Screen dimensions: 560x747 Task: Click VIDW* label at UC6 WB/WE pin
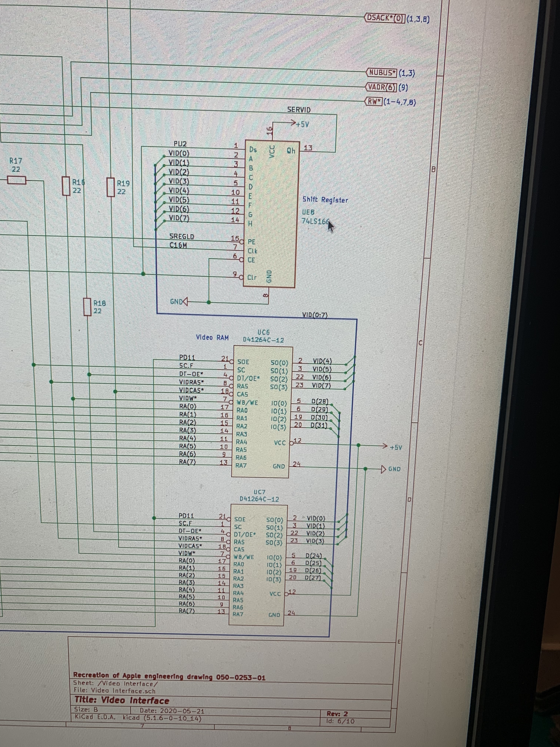[x=188, y=399]
